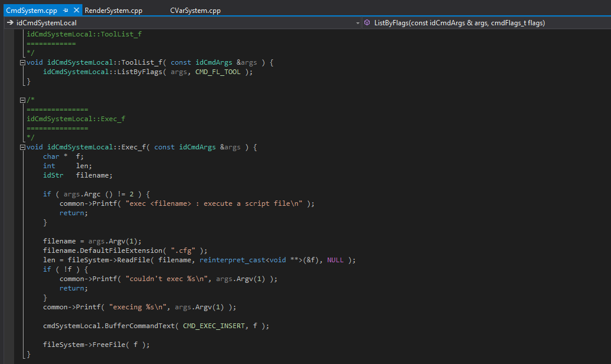Collapse the Exec_f comment block
Viewport: 611px width, 364px height.
(22, 100)
